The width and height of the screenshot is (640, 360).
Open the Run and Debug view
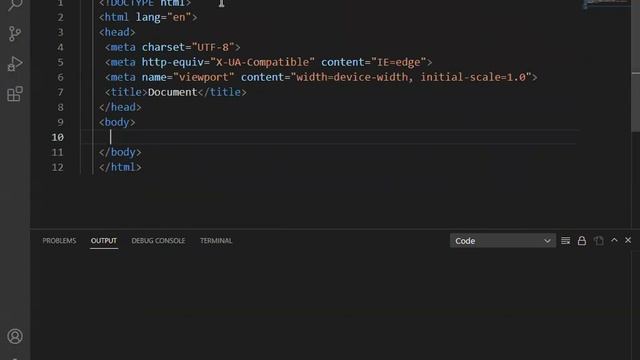pos(15,64)
